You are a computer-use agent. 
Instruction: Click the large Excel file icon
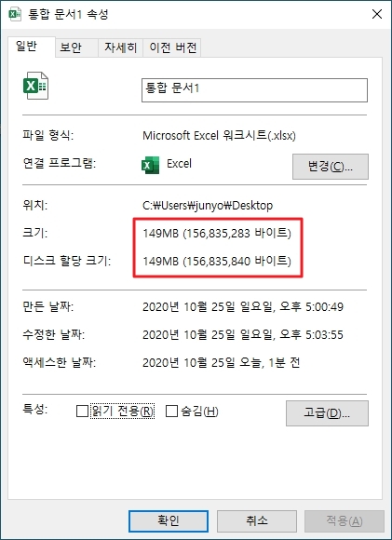pyautogui.click(x=35, y=86)
